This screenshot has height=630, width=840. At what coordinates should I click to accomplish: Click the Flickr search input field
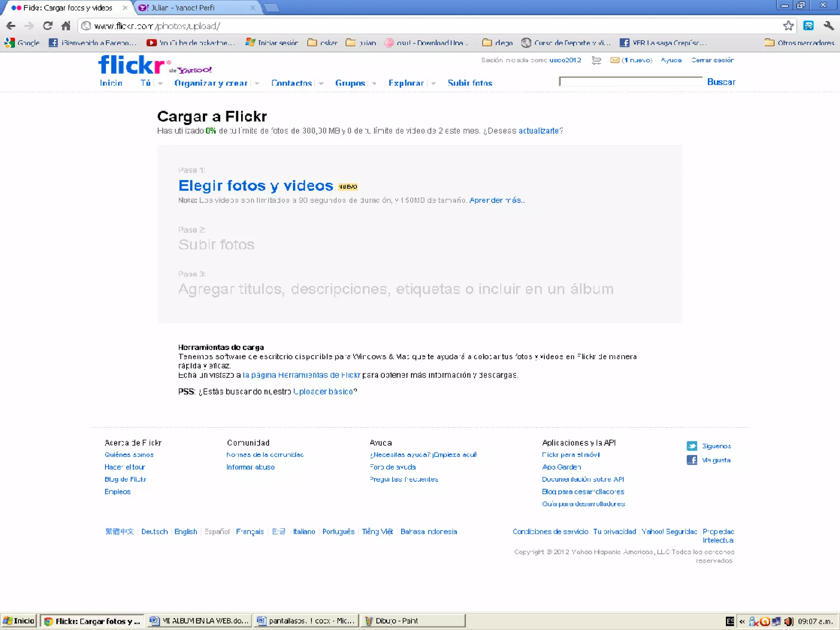point(630,82)
